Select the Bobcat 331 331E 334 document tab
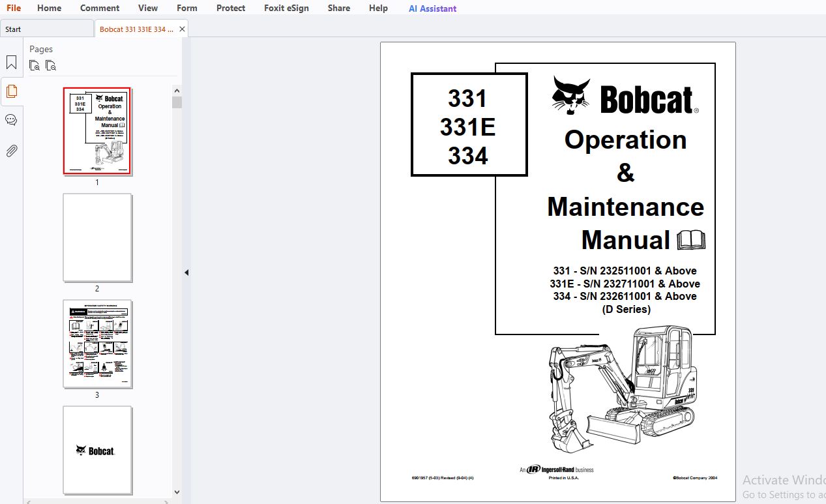Viewport: 826px width, 504px height. (x=136, y=29)
